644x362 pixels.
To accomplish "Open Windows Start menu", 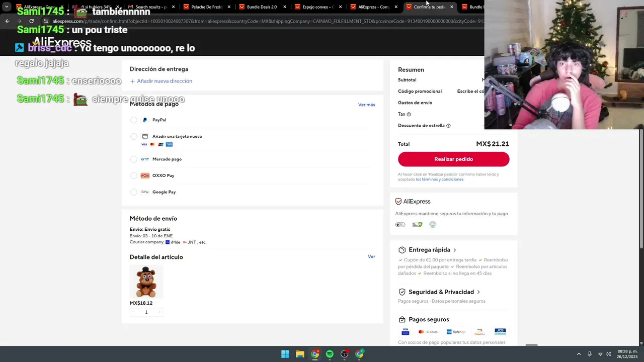I will 285,354.
